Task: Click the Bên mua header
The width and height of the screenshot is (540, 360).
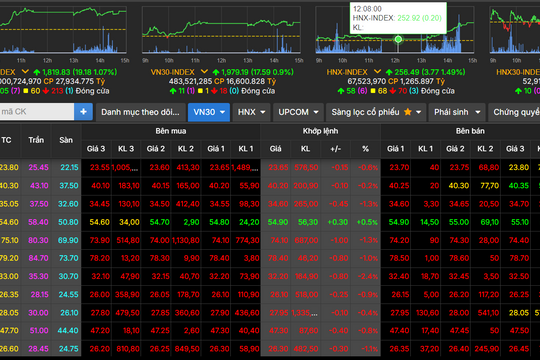Action: pyautogui.click(x=171, y=131)
